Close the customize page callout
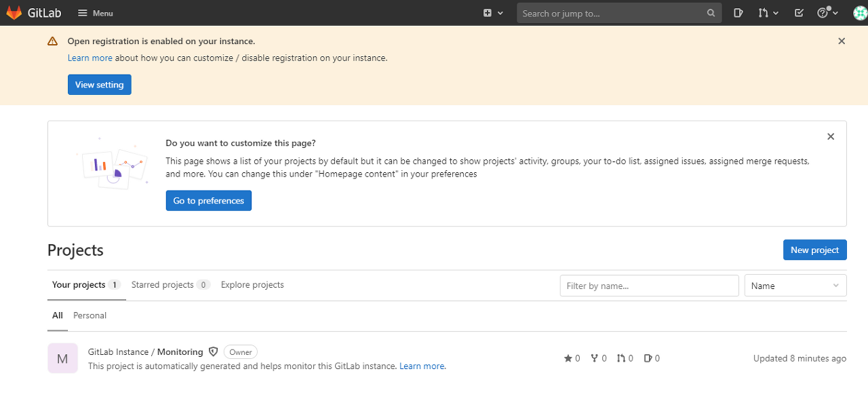Screen dimensions: 868x403 pos(831,137)
